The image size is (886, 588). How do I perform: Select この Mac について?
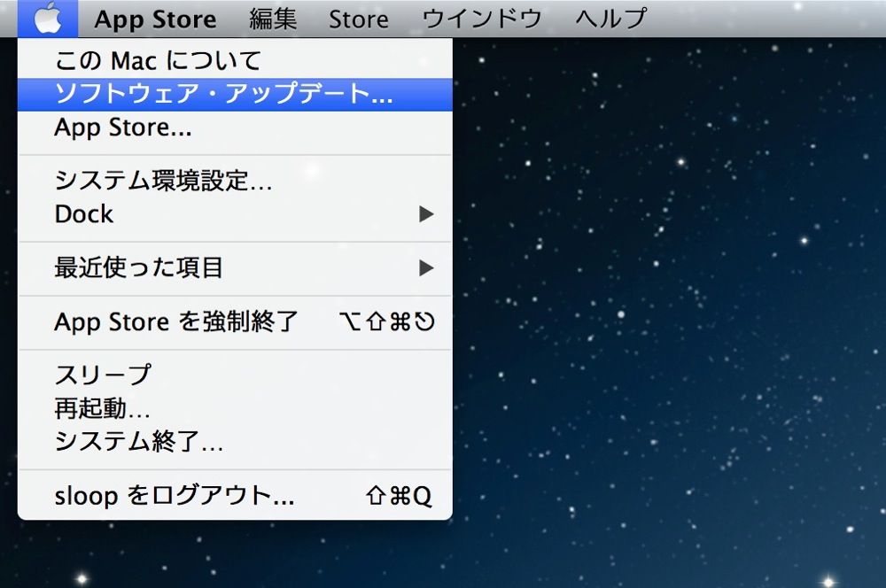pyautogui.click(x=235, y=60)
